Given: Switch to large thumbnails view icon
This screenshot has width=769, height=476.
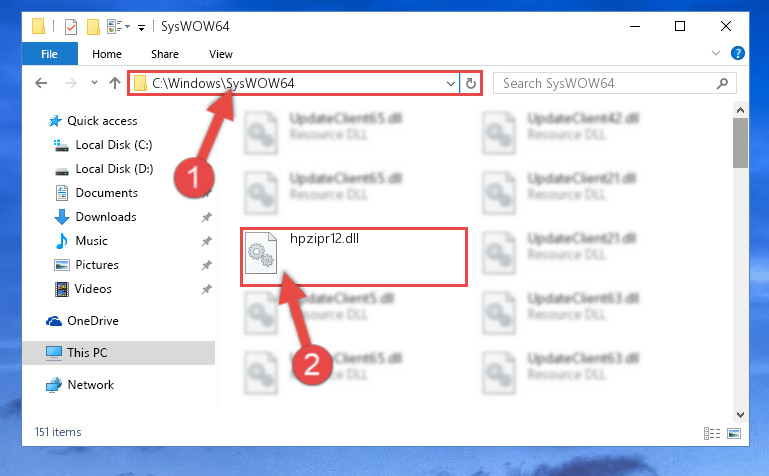Looking at the screenshot, I should (734, 433).
